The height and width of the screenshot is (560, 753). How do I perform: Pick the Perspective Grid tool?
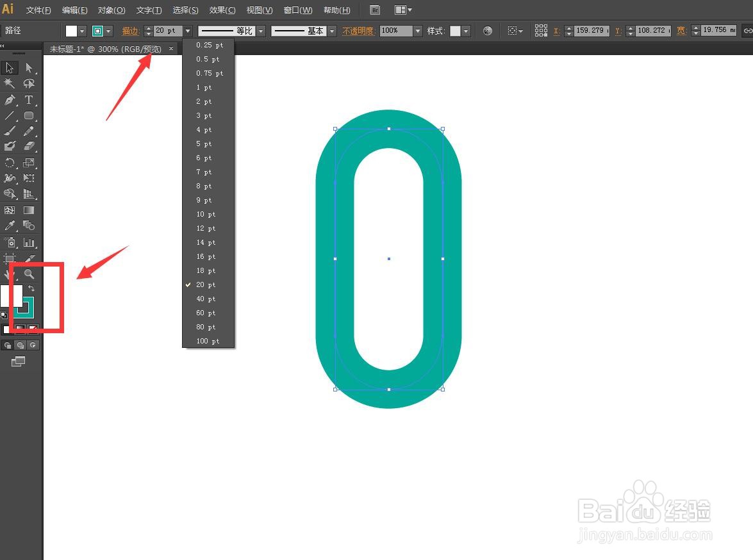[29, 194]
